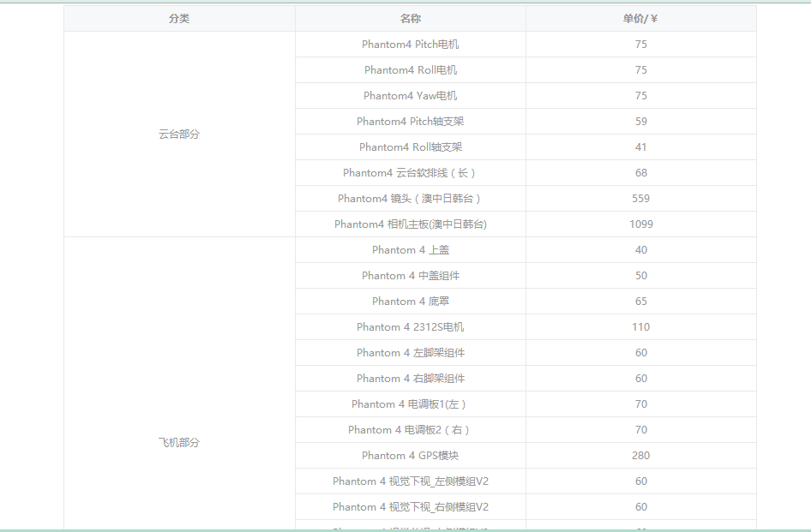Click the 单价/¥ column header
Viewport: 811px width, 532px height.
tap(641, 19)
